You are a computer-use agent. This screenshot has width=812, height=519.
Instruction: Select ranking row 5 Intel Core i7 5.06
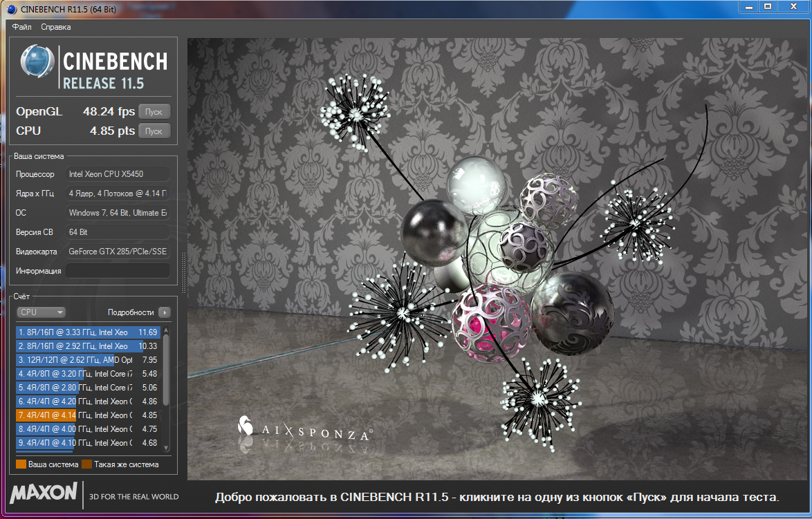88,388
